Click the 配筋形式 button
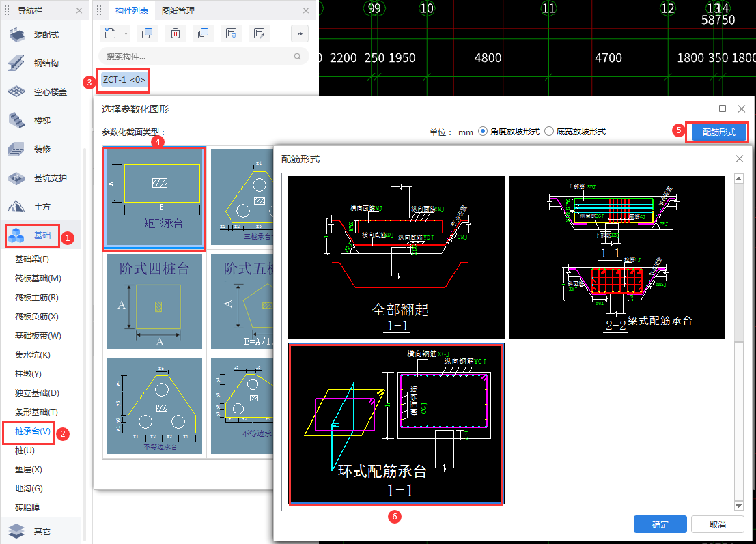This screenshot has width=756, height=544. pyautogui.click(x=719, y=132)
